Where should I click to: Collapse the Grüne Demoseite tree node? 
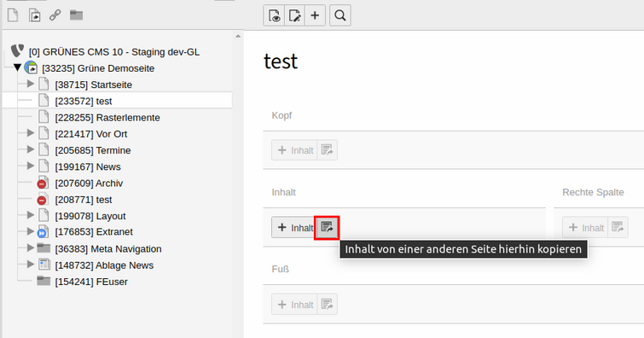[x=17, y=67]
